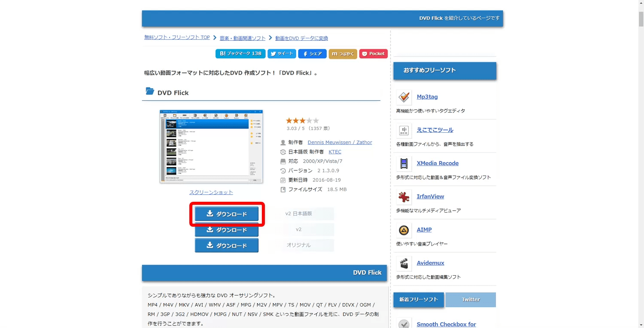Screen dimensions: 644x328
Task: Download the v2 日本語版 version
Action: coord(227,214)
